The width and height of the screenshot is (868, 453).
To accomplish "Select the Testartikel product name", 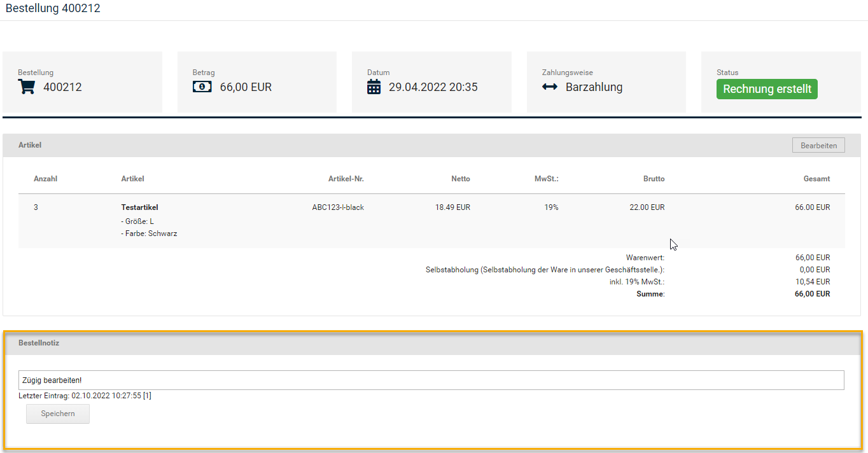I will 139,207.
